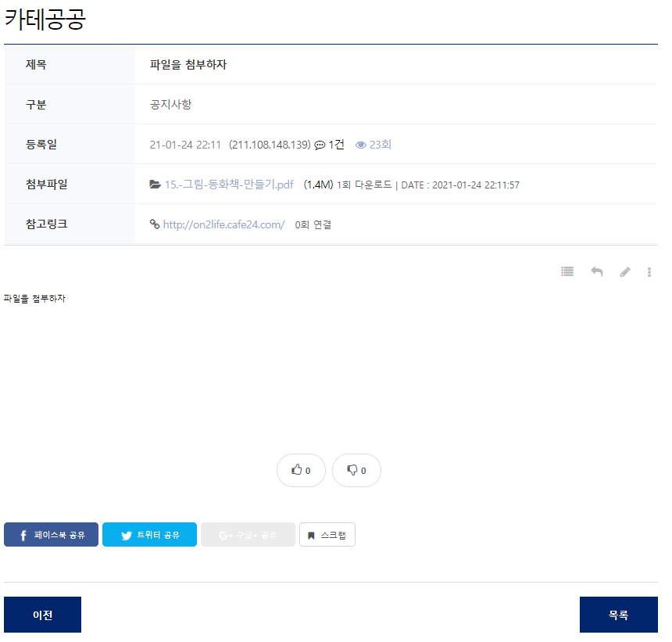Go to the previous post with 이전
The image size is (672, 642).
click(x=42, y=615)
